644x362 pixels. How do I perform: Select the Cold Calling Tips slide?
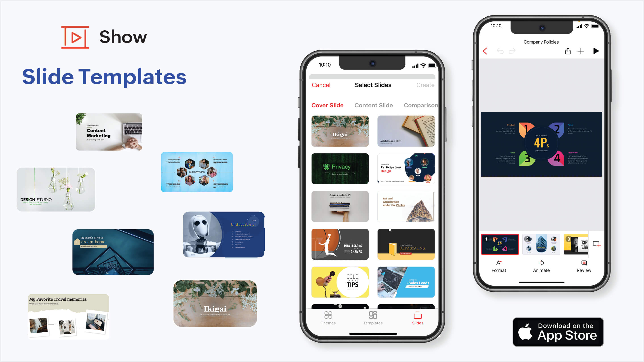(x=340, y=282)
